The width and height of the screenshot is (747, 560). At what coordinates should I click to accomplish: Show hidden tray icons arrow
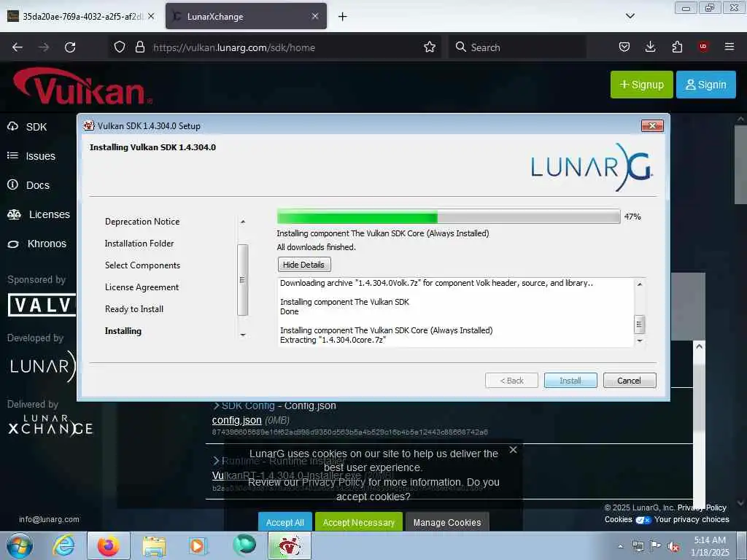click(x=620, y=547)
